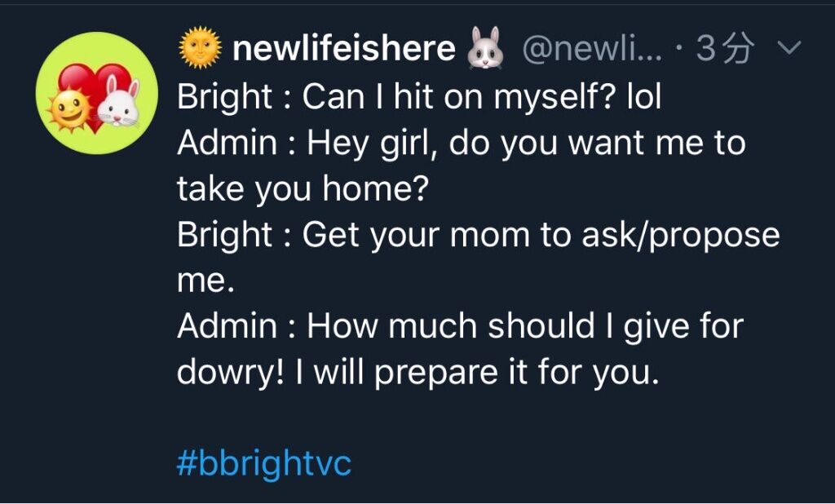The image size is (835, 504).
Task: Click the line 'Can I hit on myself? lol'
Action: point(482,98)
